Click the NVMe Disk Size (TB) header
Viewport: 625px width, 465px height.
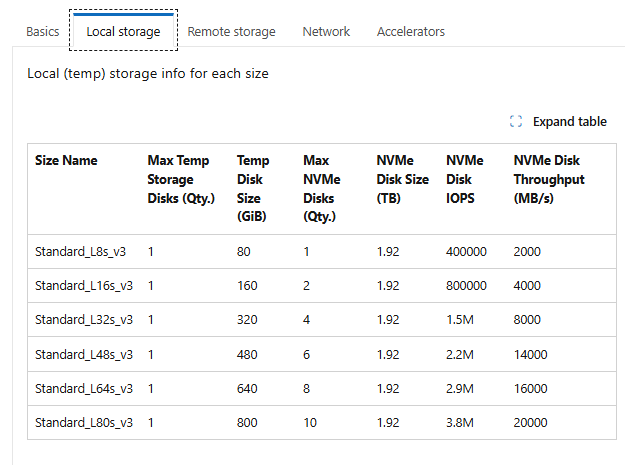[x=403, y=179]
